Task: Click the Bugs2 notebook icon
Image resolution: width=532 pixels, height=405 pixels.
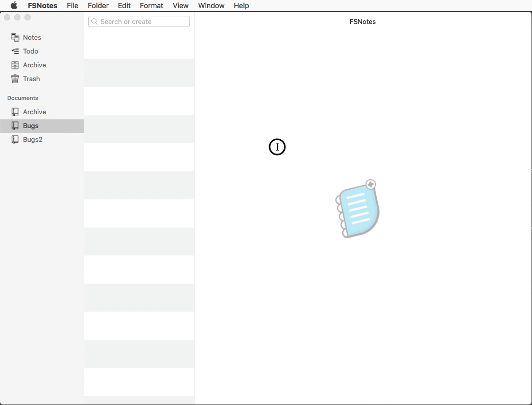Action: (x=15, y=140)
